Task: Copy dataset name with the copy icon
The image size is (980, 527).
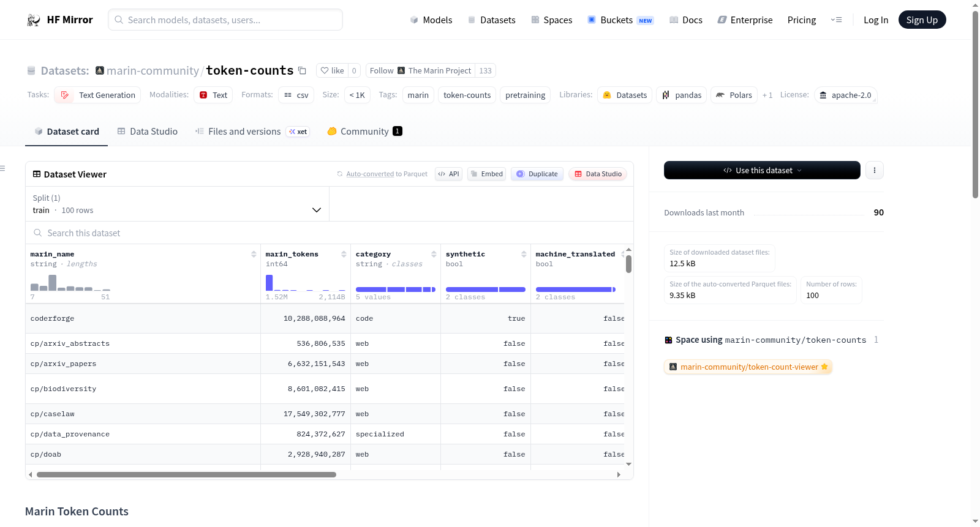Action: [302, 70]
